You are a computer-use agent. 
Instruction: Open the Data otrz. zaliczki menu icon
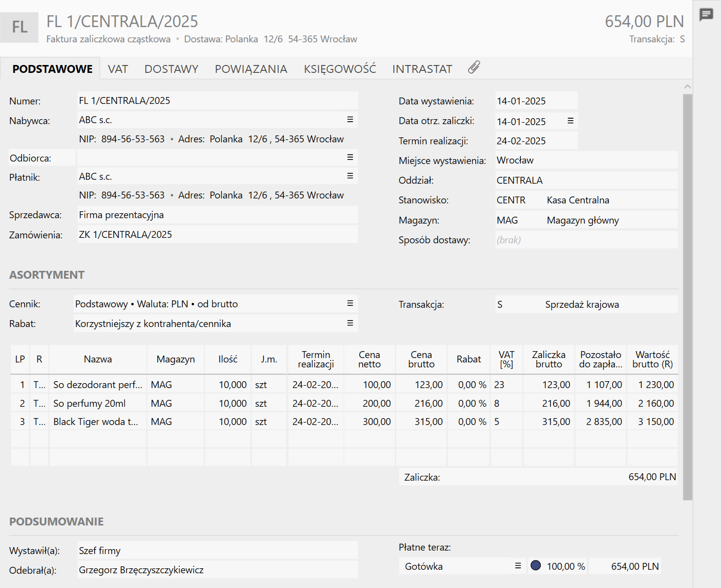click(x=570, y=121)
